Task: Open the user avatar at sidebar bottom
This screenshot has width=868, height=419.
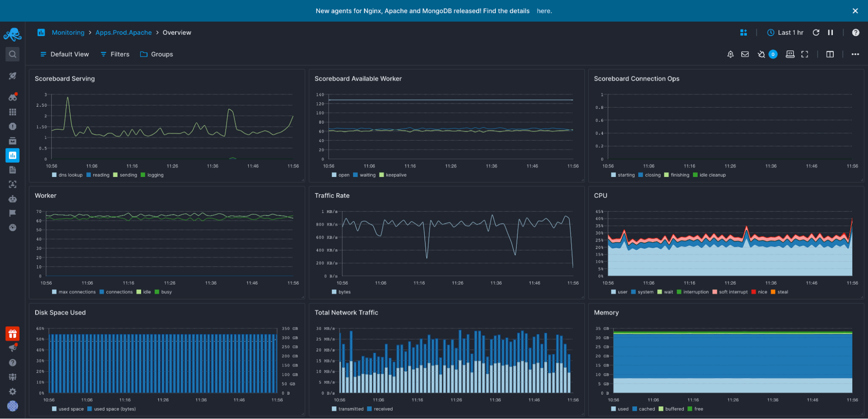Action: click(13, 406)
